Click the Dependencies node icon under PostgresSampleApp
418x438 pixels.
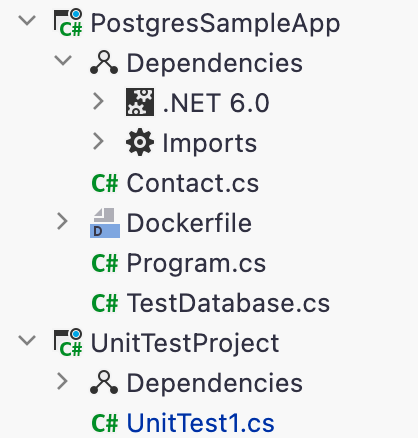pyautogui.click(x=104, y=62)
